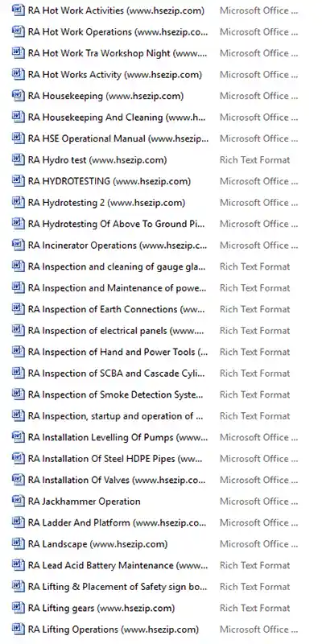Screen dimensions: 322x644
Task: Select file name RA Lead Acid Battery Maintenance
Action: [118, 566]
